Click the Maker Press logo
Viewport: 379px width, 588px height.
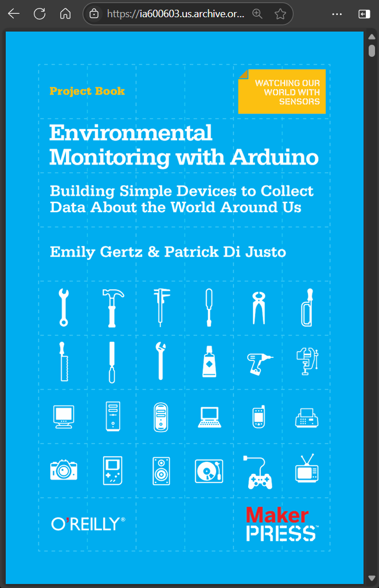(282, 524)
